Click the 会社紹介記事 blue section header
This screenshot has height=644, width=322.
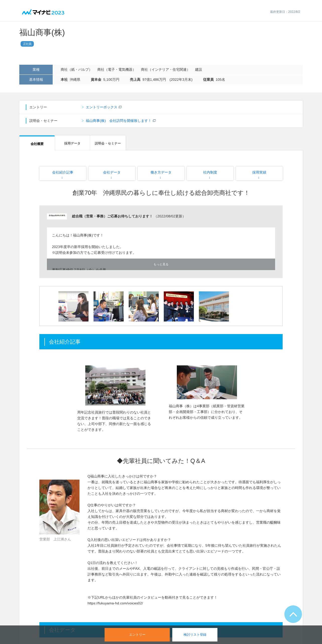(161, 342)
